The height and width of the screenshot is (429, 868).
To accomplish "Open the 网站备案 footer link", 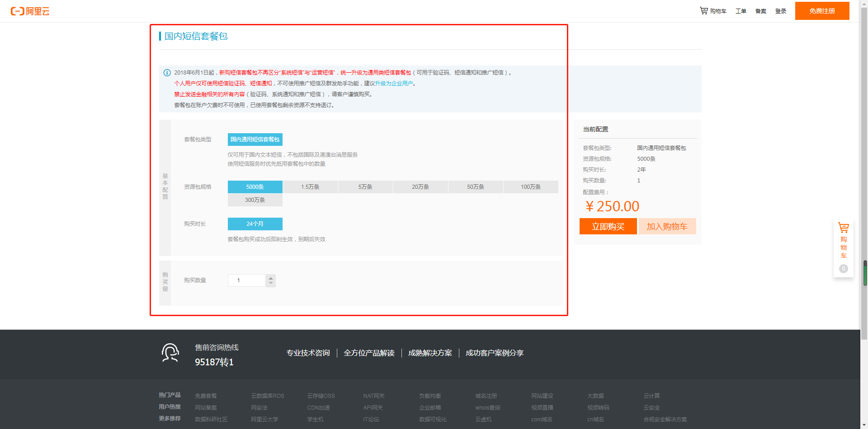I will [x=206, y=408].
